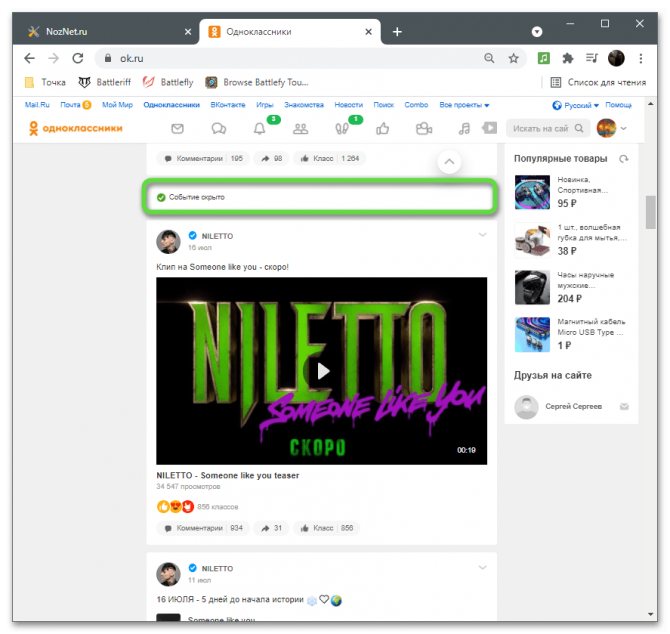
Task: Open the friends people icon
Action: coord(300,129)
